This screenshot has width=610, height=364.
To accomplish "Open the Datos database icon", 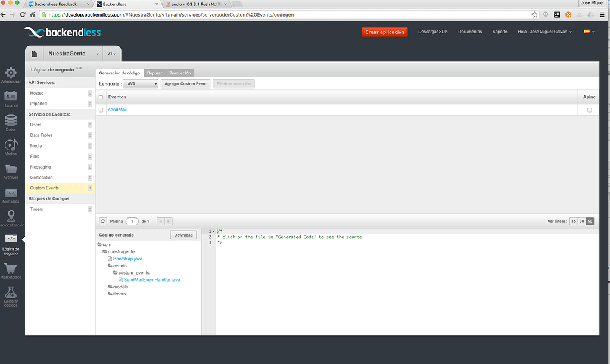I will tap(11, 120).
